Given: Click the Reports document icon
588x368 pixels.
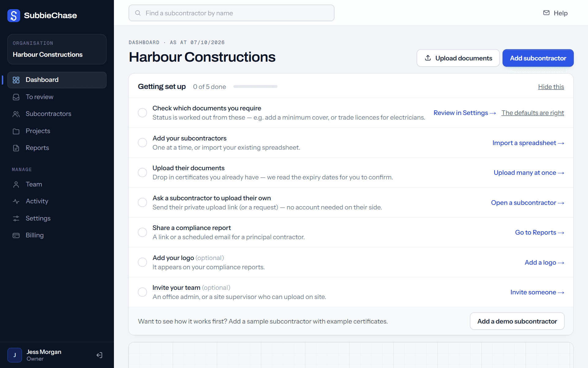Looking at the screenshot, I should (x=16, y=148).
